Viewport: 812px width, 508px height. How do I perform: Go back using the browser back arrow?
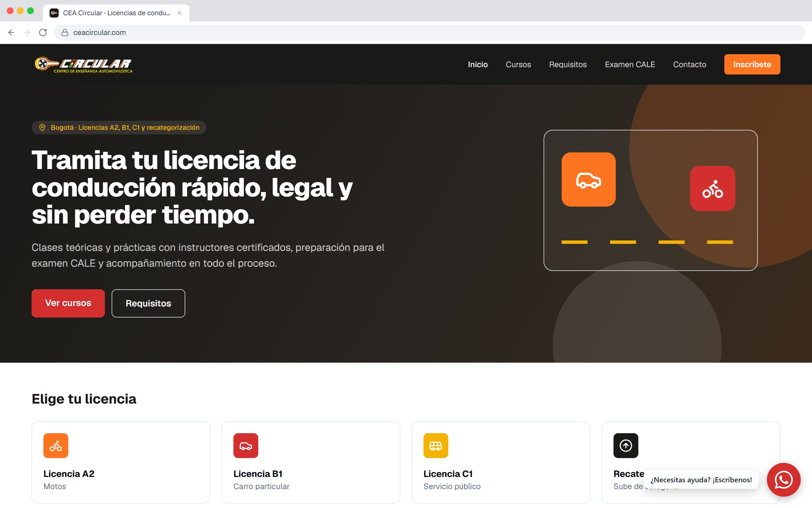point(11,33)
